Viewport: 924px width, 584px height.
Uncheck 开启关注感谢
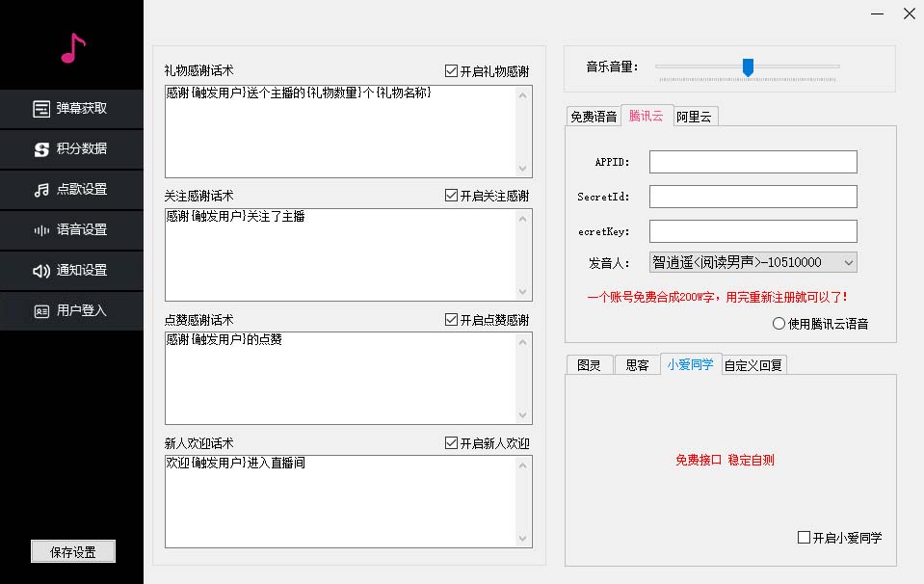coord(450,195)
